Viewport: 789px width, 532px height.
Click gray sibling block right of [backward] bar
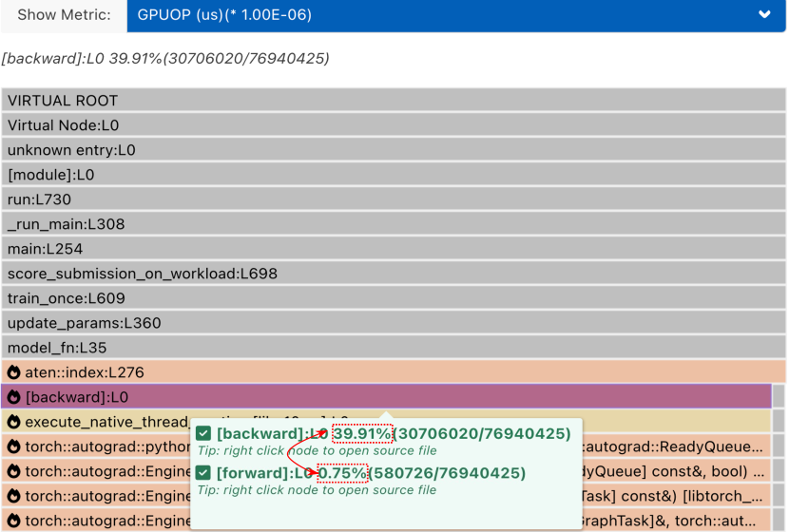779,397
